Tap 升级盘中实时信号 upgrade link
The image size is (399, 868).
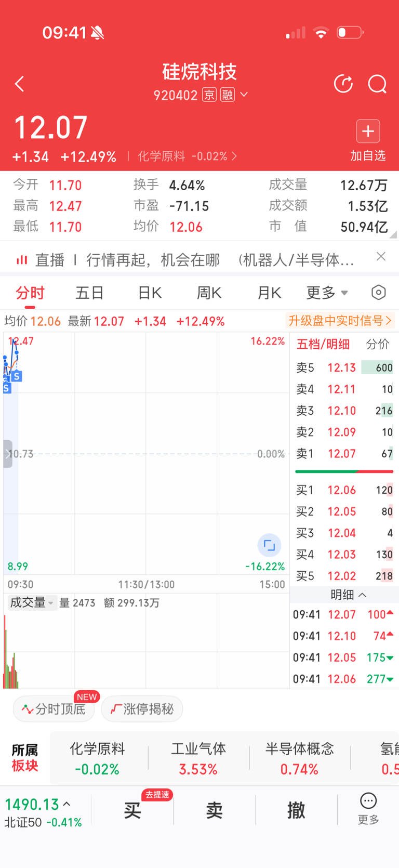click(340, 321)
